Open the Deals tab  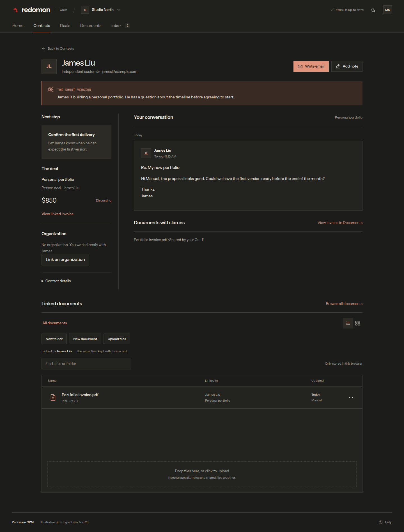click(65, 26)
